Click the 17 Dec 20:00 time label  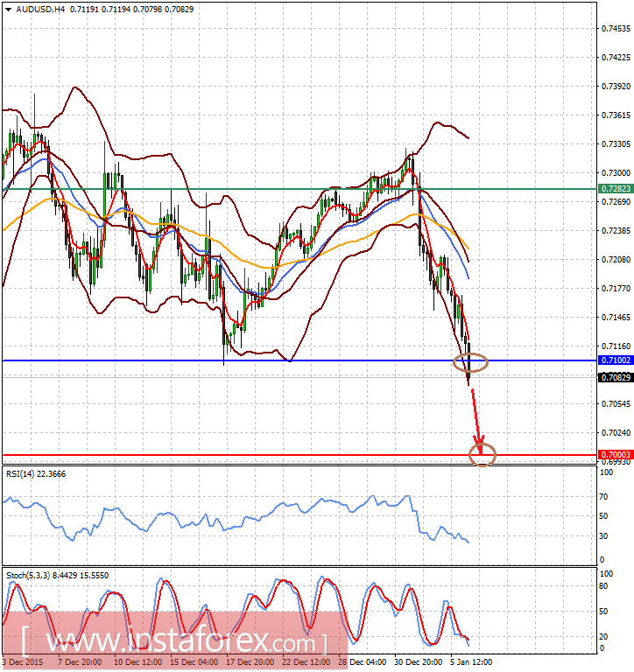(250, 661)
